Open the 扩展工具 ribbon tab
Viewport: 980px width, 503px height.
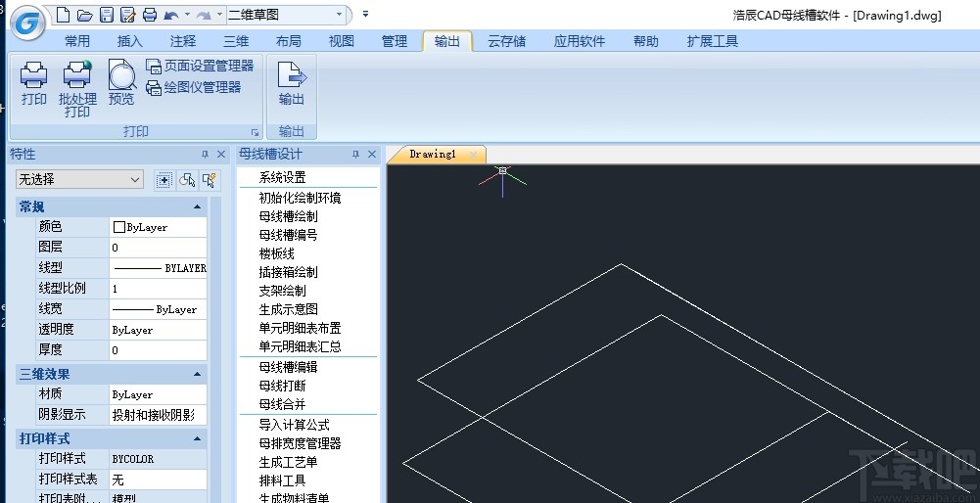pos(713,41)
